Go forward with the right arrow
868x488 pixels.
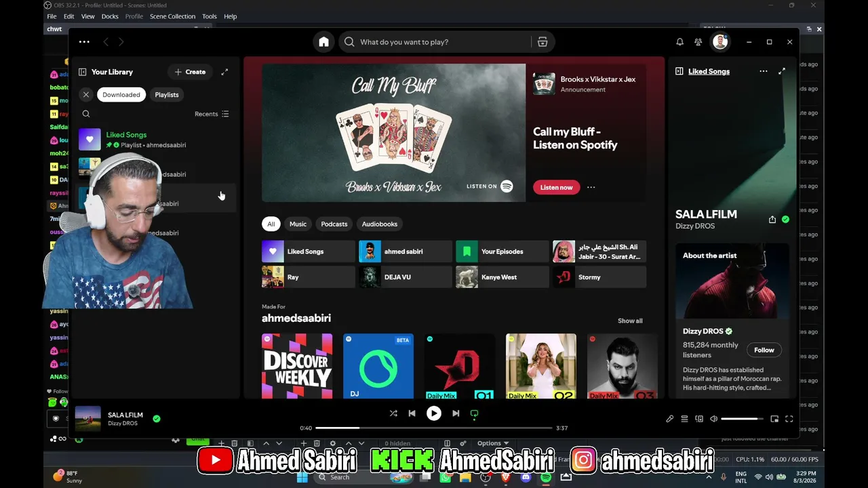[121, 42]
